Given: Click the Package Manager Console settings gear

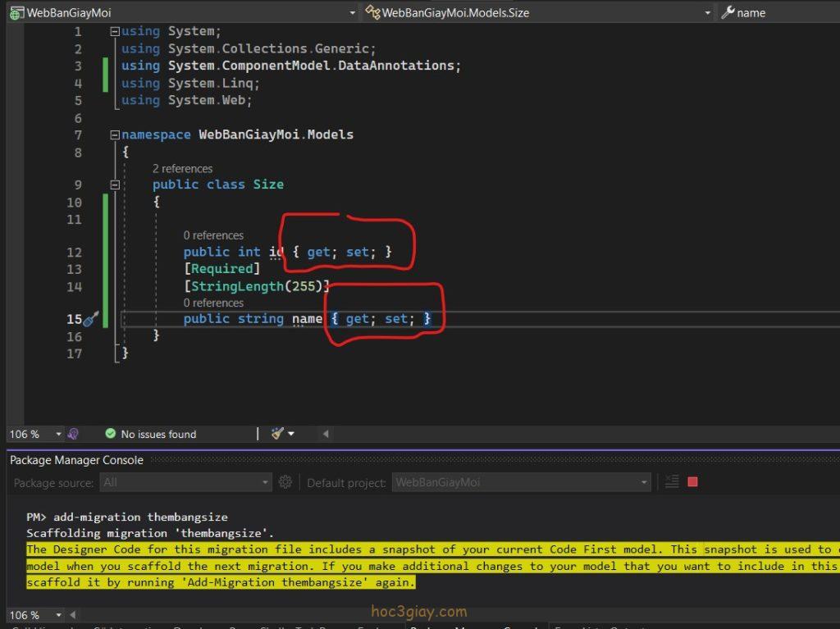Looking at the screenshot, I should 285,482.
